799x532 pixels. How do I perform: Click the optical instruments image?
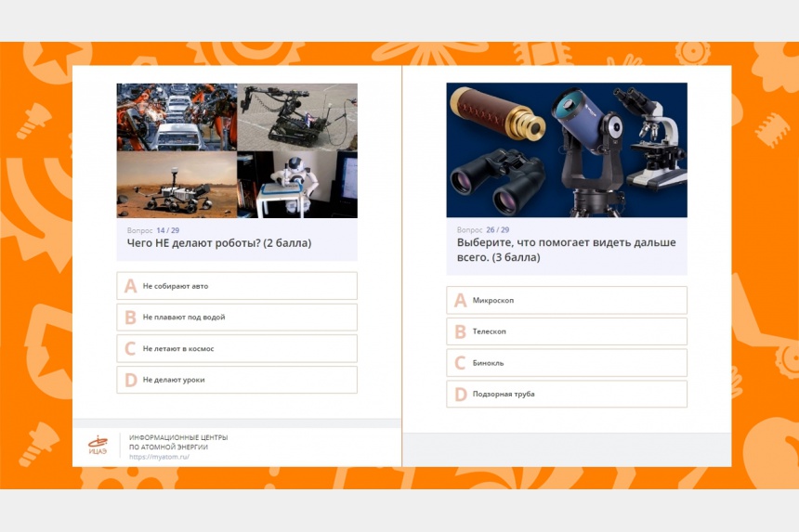tap(567, 150)
